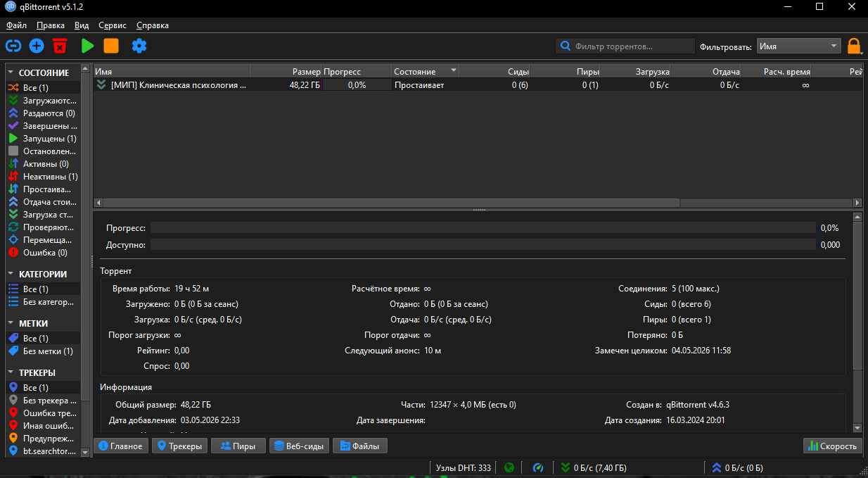
Task: Click the blue upload speed arrows in status bar
Action: point(717,467)
